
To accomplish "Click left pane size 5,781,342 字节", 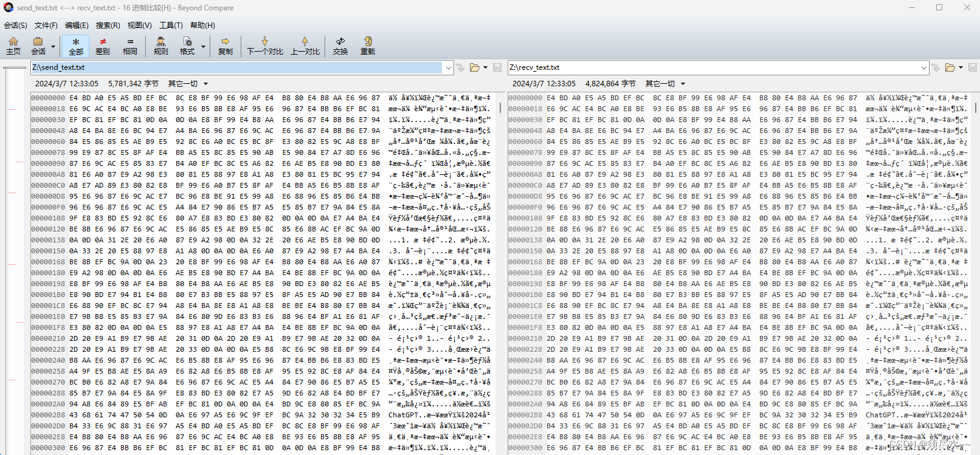I will pos(133,84).
